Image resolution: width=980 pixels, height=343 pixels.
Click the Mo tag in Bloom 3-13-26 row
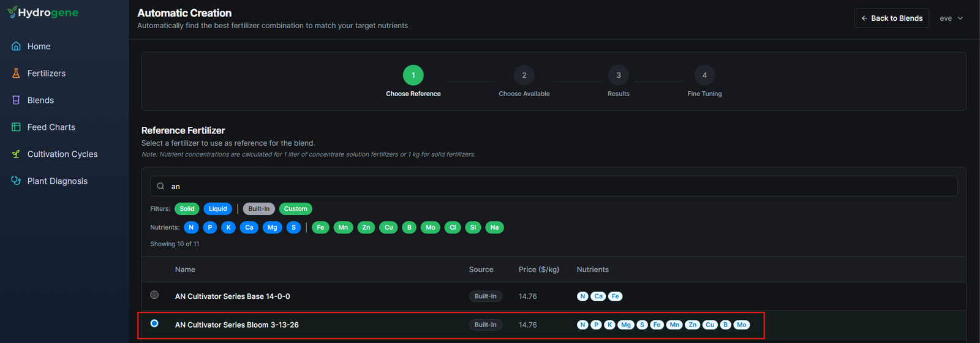(x=742, y=325)
